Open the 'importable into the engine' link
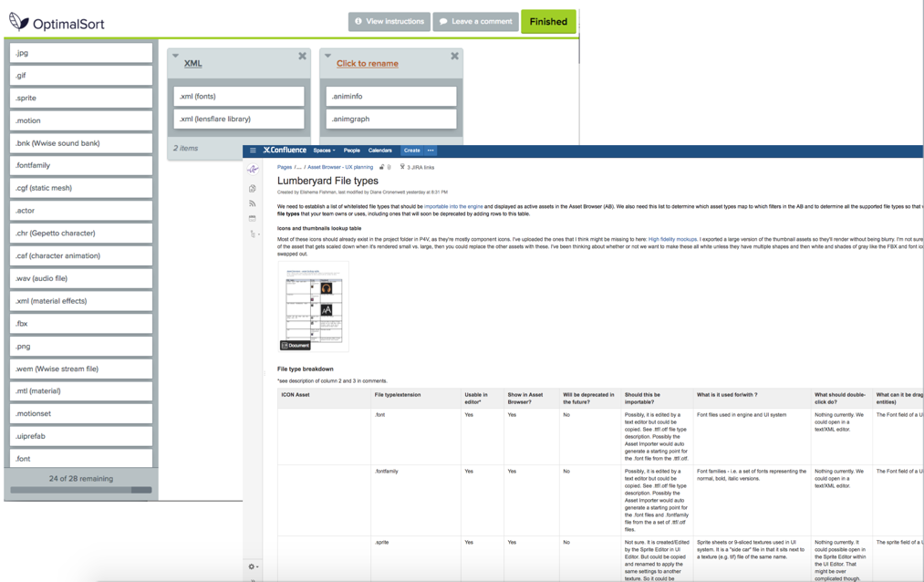The image size is (924, 582). [x=453, y=207]
